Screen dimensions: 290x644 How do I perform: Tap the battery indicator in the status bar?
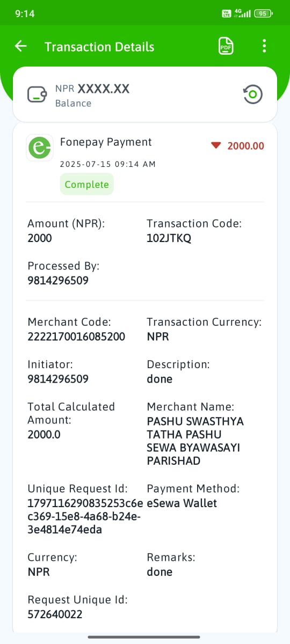click(x=263, y=13)
